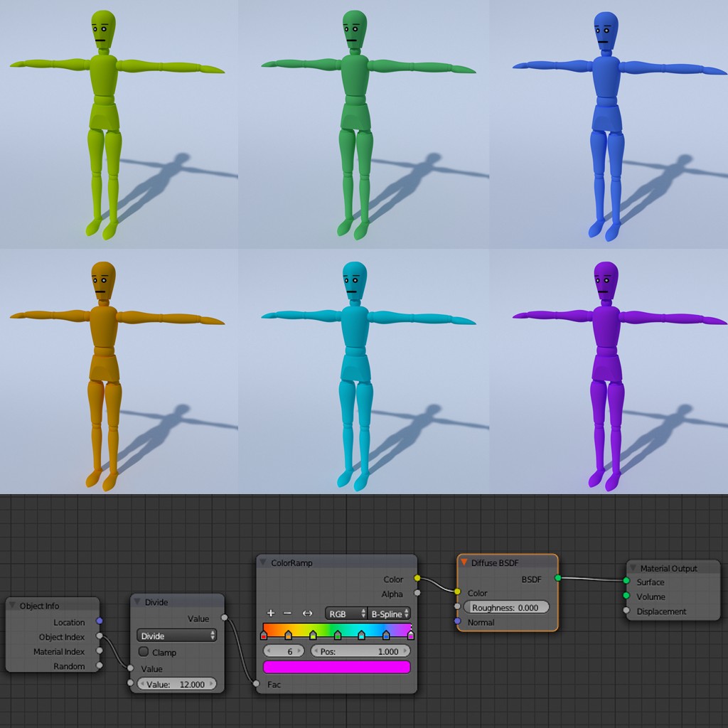728x728 pixels.
Task: Click the Object Index output socket
Action: 100,636
